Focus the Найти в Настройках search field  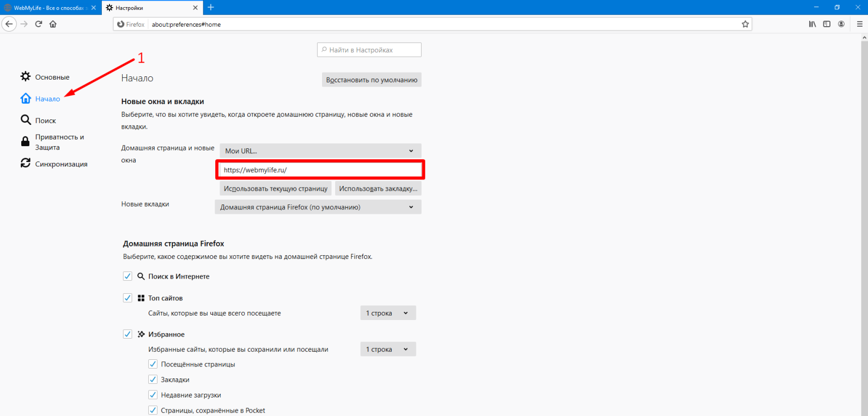(x=369, y=50)
